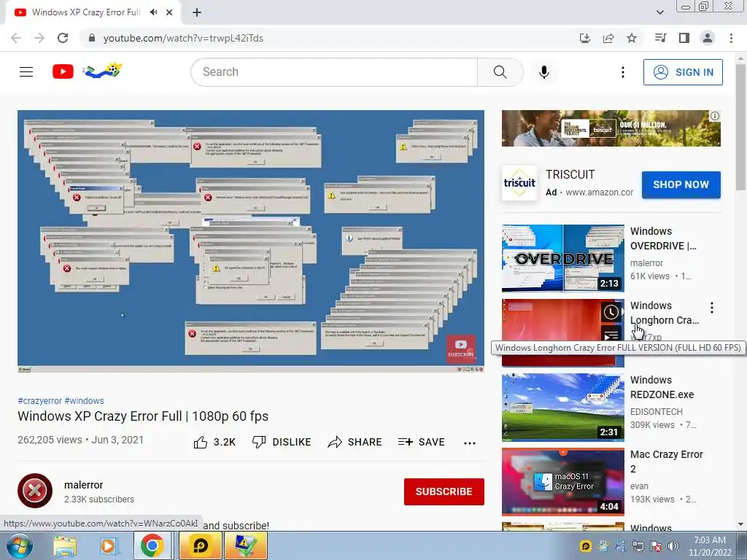Open the Windows Explorer taskbar icon

click(x=65, y=545)
